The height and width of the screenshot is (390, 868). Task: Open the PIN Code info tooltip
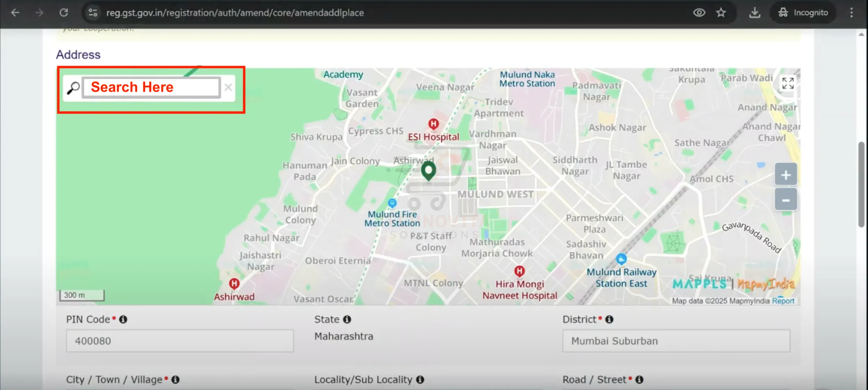(x=124, y=319)
